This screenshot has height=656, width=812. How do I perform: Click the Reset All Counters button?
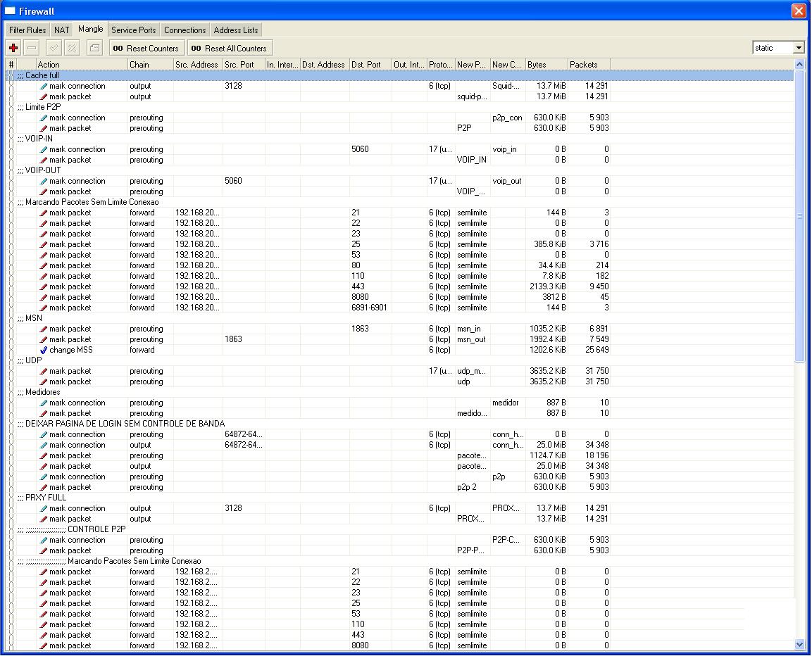[230, 48]
